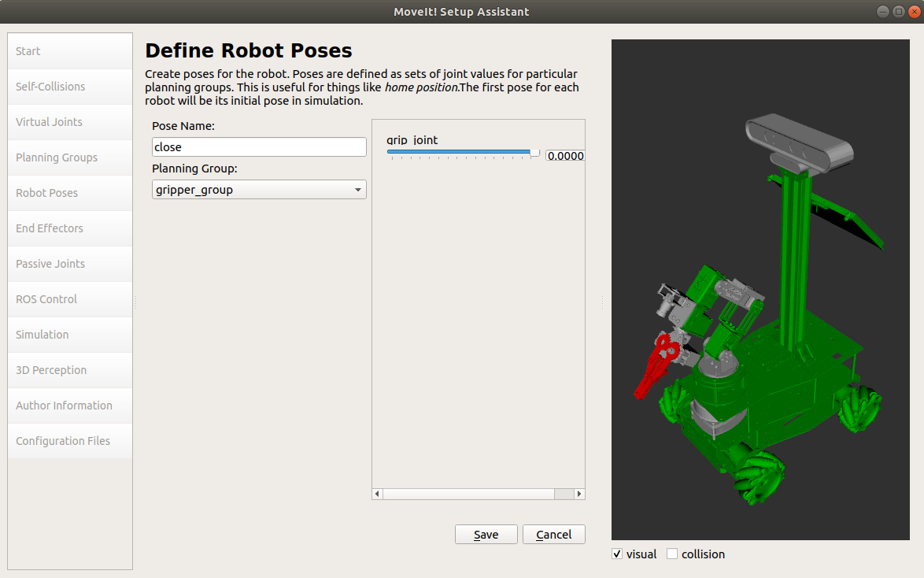
Task: Enable the collision checkbox
Action: coord(672,554)
